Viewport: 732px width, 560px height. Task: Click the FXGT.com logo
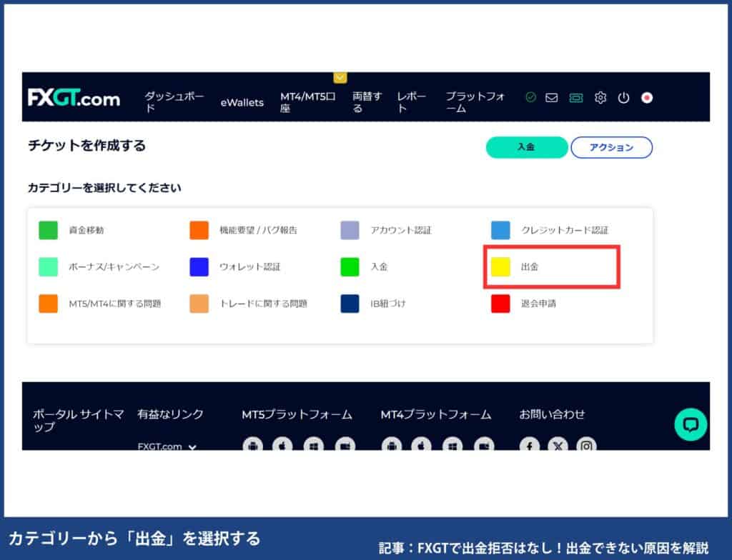coord(74,98)
